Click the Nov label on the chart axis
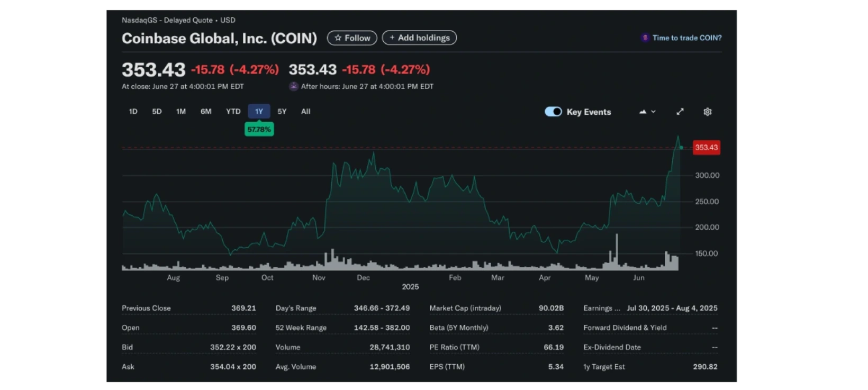 [319, 277]
